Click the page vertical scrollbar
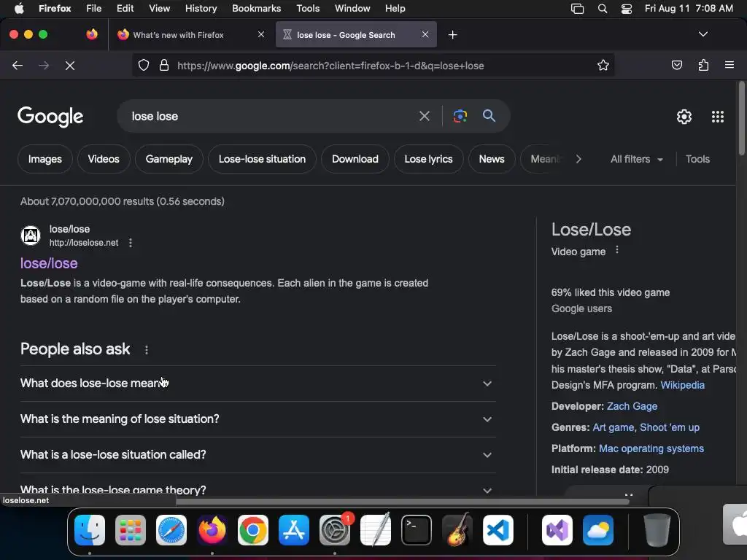The width and height of the screenshot is (747, 560). pos(741,118)
